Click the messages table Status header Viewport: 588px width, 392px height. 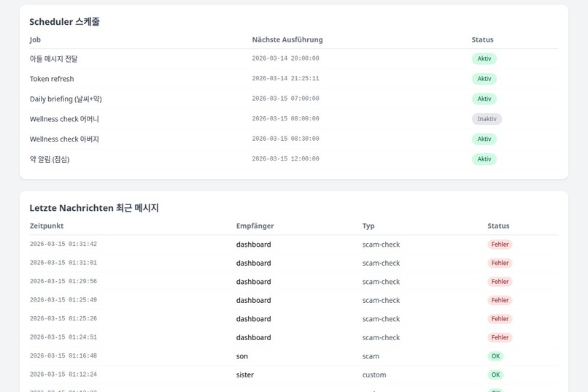[498, 226]
